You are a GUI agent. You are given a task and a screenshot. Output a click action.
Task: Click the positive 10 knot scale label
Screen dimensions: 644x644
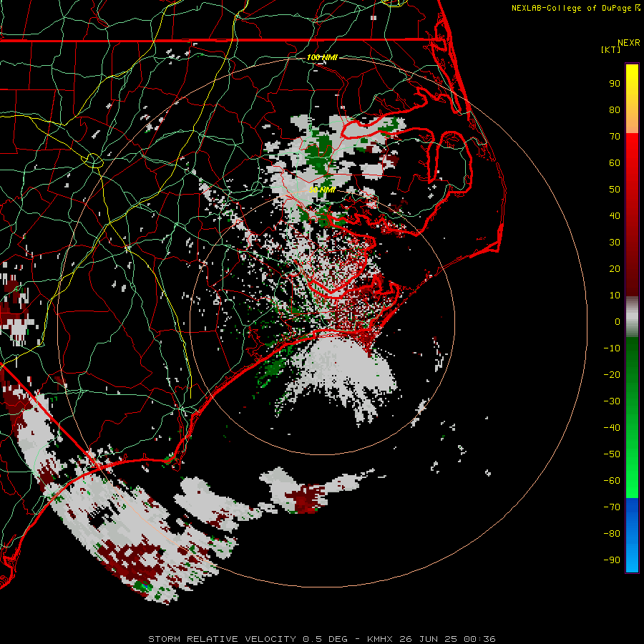(615, 296)
